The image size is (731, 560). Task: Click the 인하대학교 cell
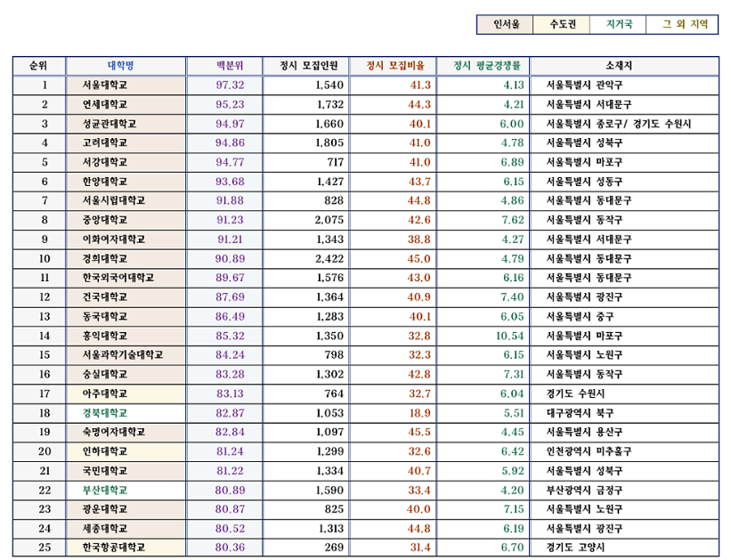126,451
